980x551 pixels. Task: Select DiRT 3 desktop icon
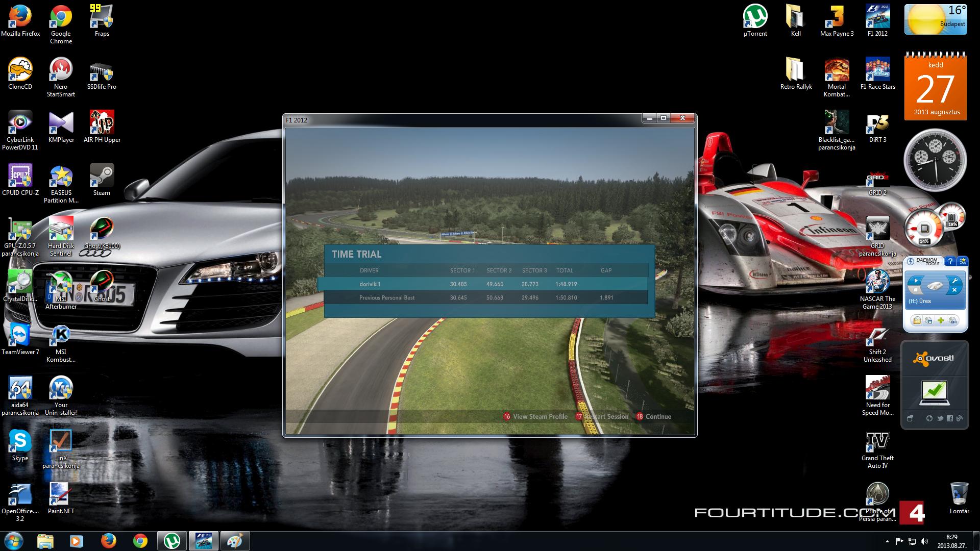tap(878, 128)
